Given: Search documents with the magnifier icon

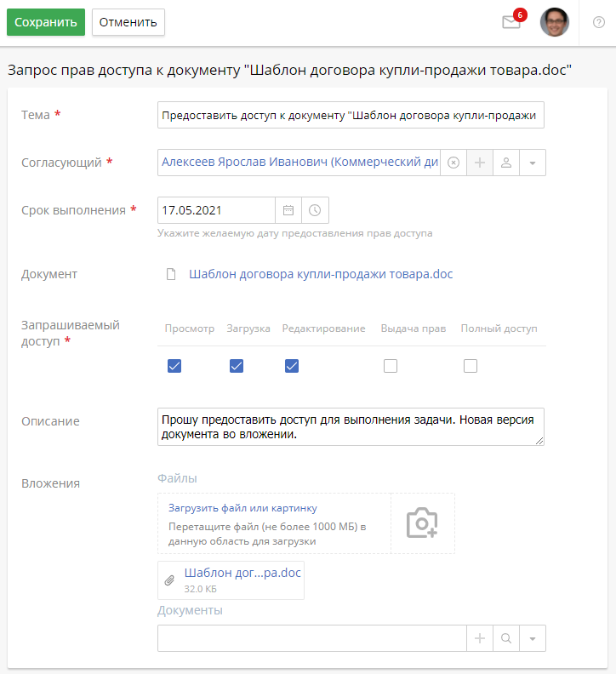Looking at the screenshot, I should 506,638.
